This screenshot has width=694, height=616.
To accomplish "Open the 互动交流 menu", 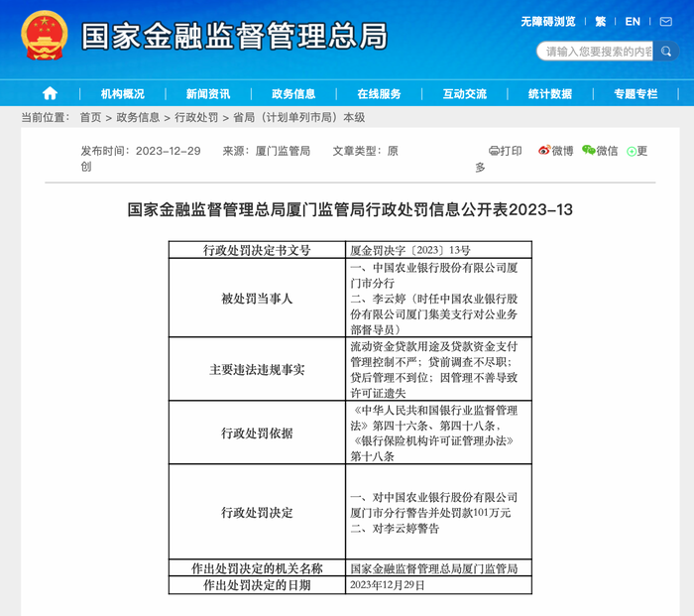I will (465, 94).
